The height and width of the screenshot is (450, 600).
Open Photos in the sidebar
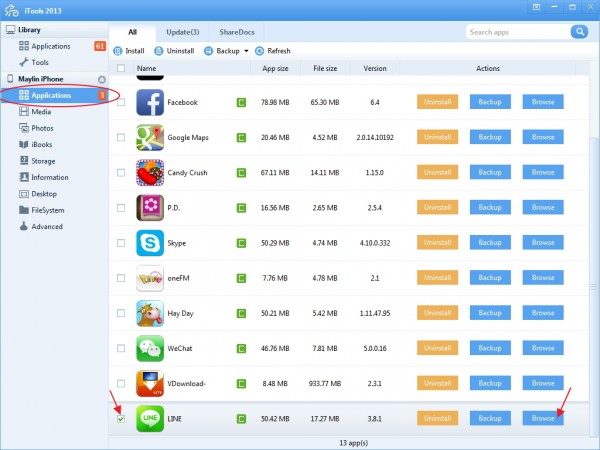[x=42, y=128]
